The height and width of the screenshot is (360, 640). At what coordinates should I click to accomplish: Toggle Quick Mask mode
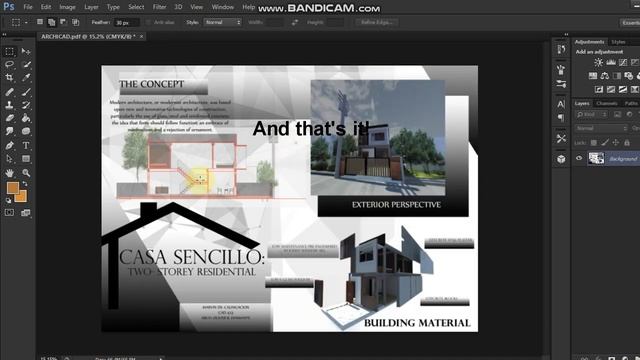[x=9, y=213]
